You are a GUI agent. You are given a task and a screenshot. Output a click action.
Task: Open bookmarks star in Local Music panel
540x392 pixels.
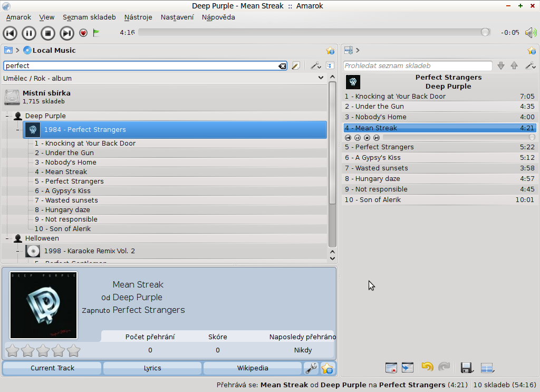tap(330, 51)
